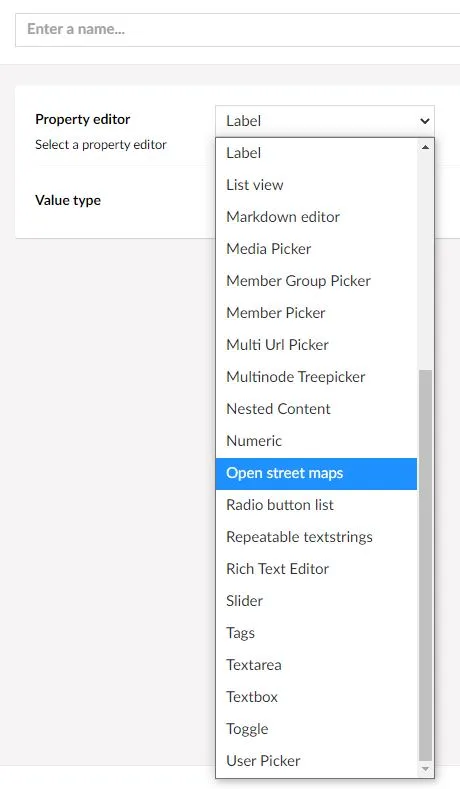Select Member Group Picker entry
Image resolution: width=460 pixels, height=789 pixels.
(x=317, y=281)
